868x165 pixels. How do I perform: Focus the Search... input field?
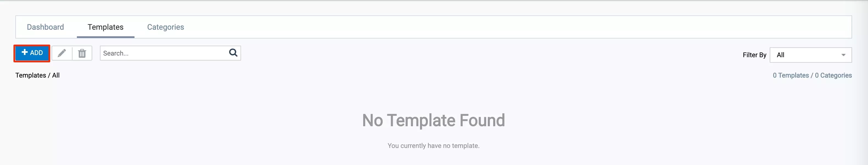point(164,53)
